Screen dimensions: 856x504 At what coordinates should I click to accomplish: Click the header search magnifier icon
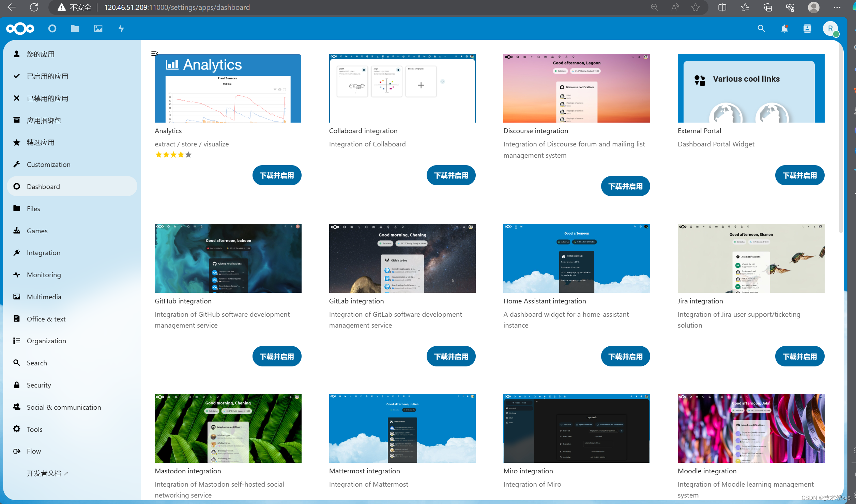pos(761,29)
